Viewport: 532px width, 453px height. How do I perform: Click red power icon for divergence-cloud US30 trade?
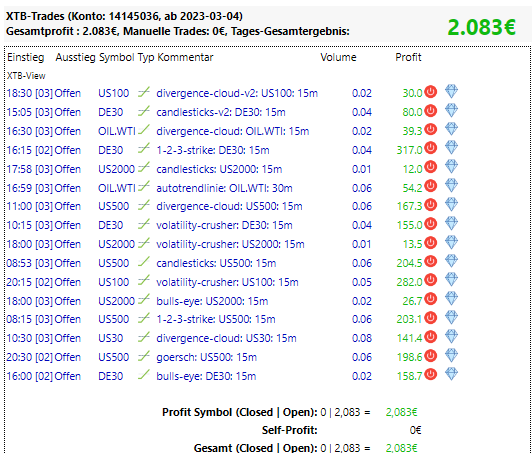pos(430,337)
